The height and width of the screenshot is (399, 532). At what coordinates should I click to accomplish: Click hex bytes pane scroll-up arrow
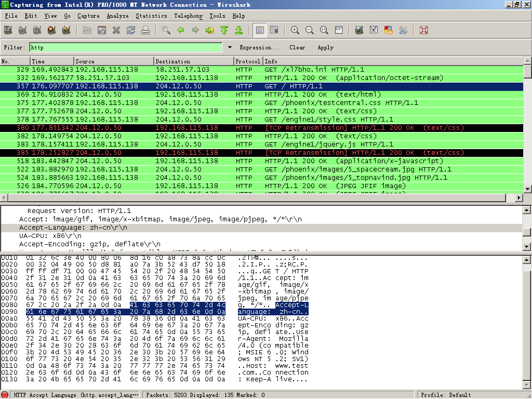[x=527, y=260]
